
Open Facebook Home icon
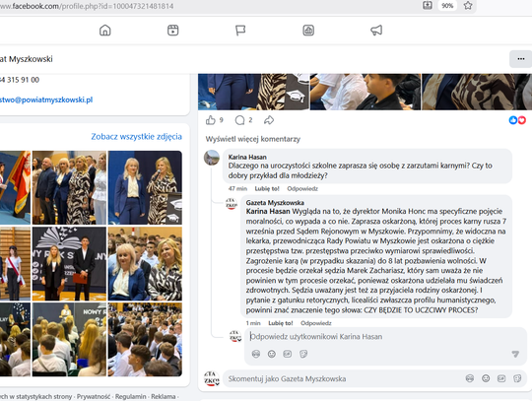pyautogui.click(x=105, y=31)
